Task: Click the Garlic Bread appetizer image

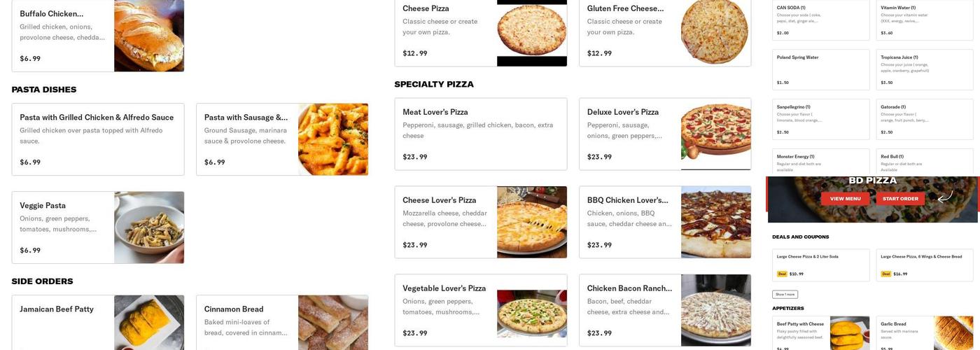Action: point(953,332)
